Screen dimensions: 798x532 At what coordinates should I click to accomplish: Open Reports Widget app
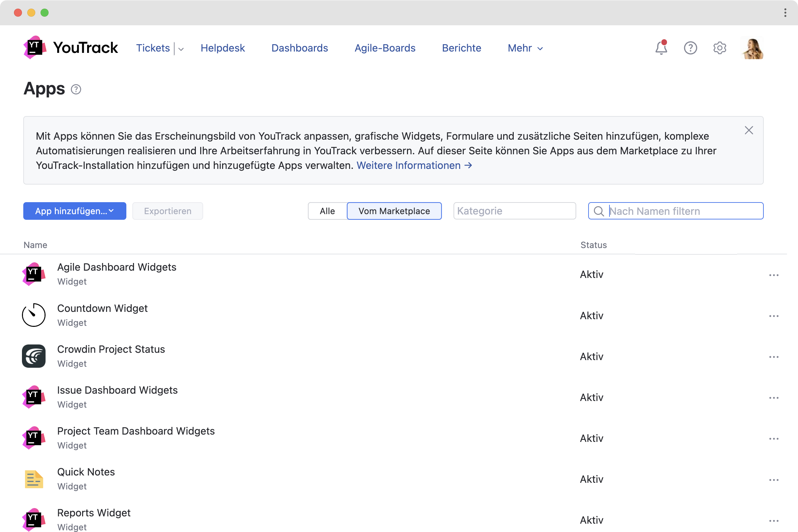tap(94, 513)
